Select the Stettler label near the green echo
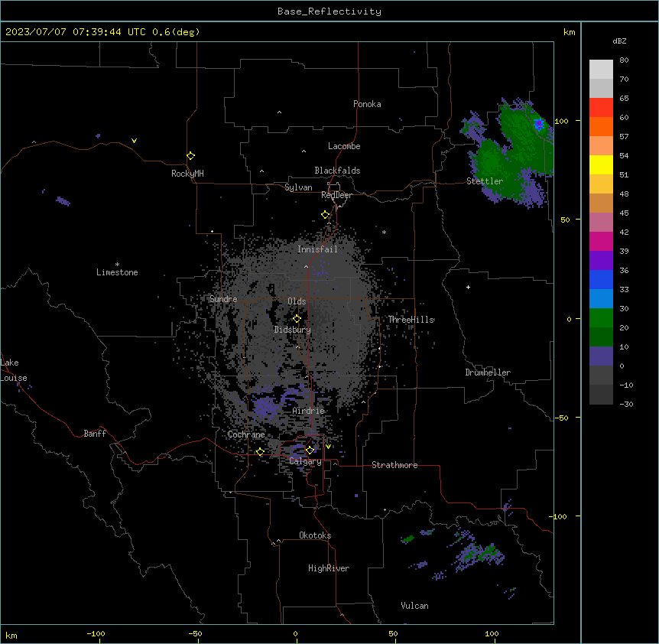 point(485,181)
